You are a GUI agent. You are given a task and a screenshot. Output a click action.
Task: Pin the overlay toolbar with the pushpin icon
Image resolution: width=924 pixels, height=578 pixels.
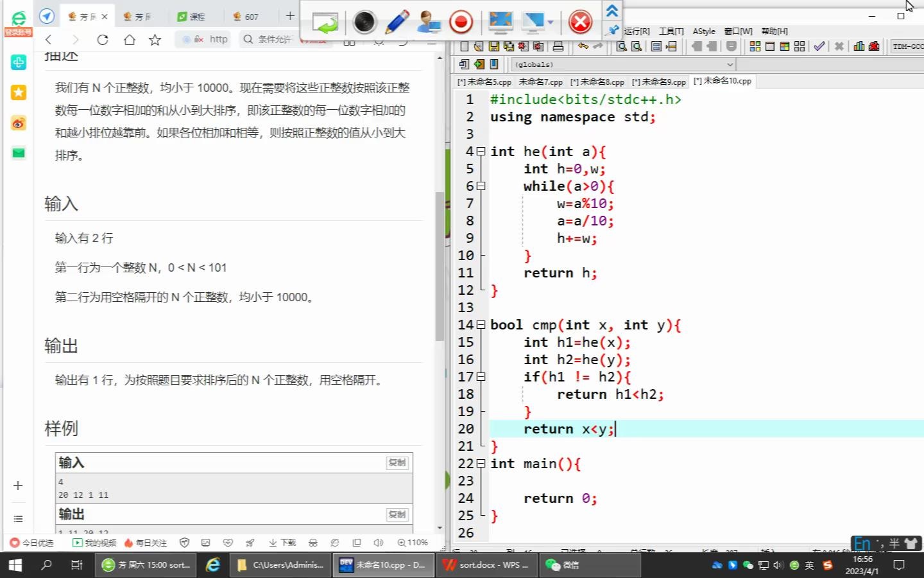613,30
